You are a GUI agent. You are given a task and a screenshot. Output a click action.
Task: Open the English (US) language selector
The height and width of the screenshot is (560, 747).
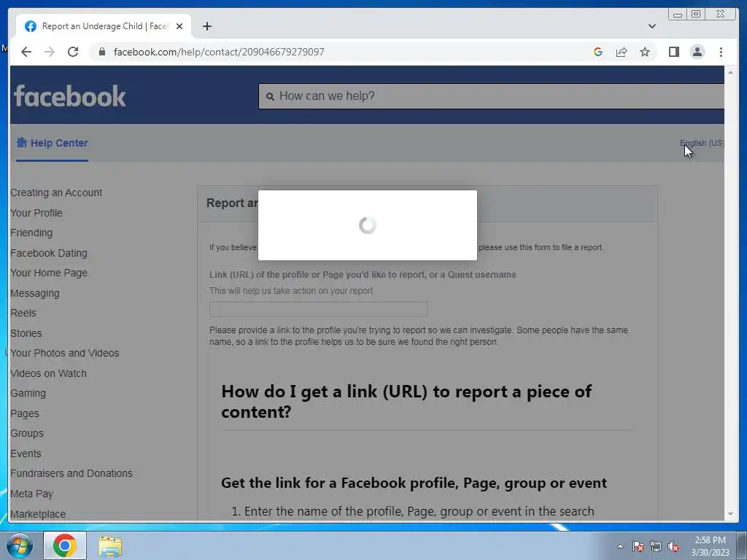tap(702, 143)
